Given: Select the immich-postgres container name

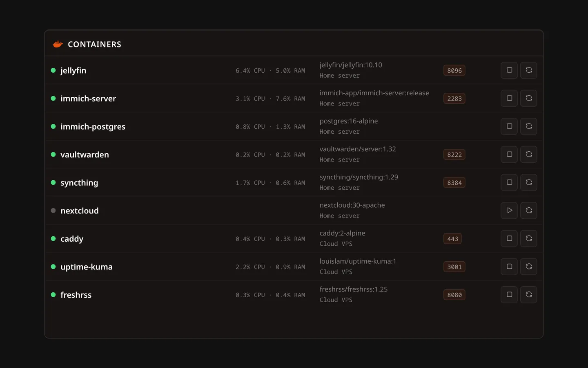Looking at the screenshot, I should (93, 127).
